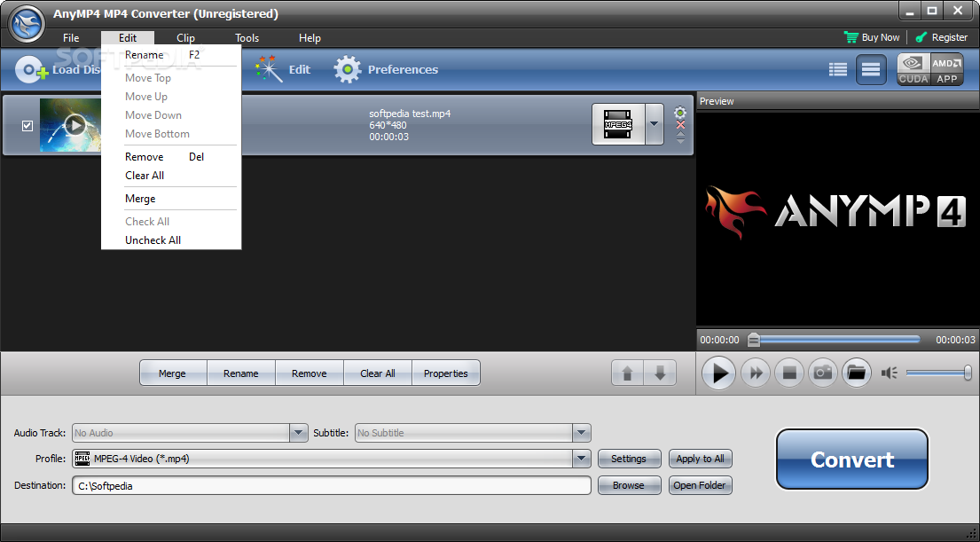Open the Profile dropdown arrow
Screen dimensions: 980x542
pos(581,459)
